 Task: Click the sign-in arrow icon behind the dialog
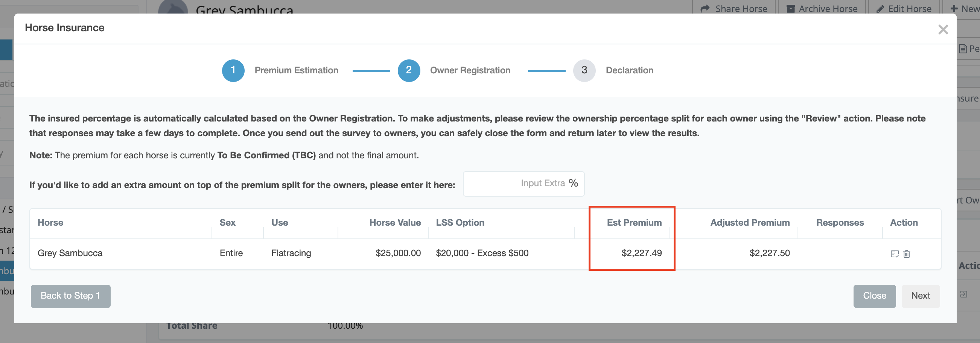(x=964, y=294)
